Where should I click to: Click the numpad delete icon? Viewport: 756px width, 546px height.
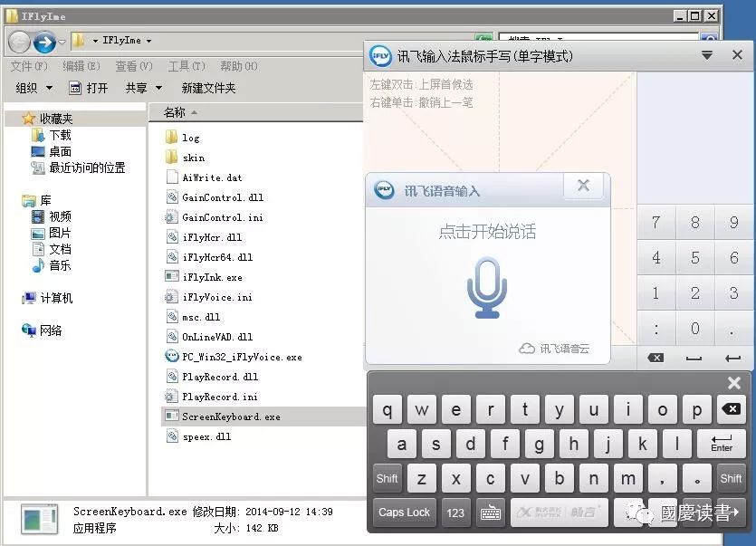point(656,358)
